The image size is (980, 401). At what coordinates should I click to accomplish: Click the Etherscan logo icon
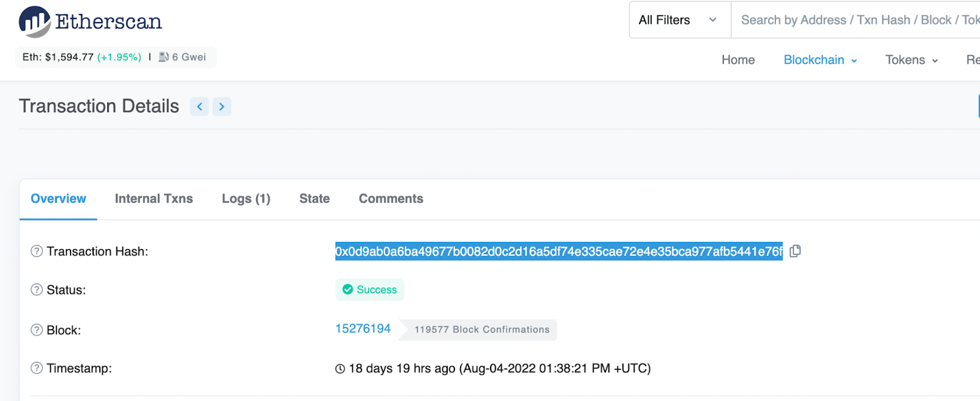[x=34, y=21]
